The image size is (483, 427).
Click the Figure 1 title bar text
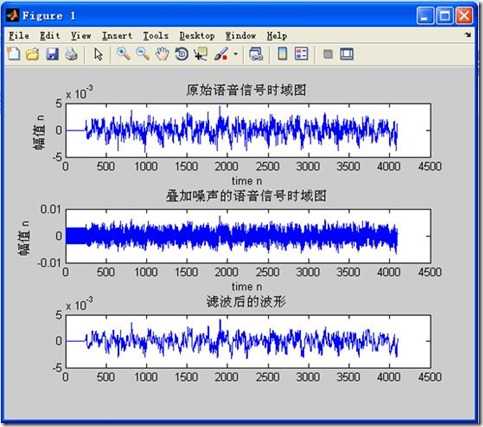(49, 15)
